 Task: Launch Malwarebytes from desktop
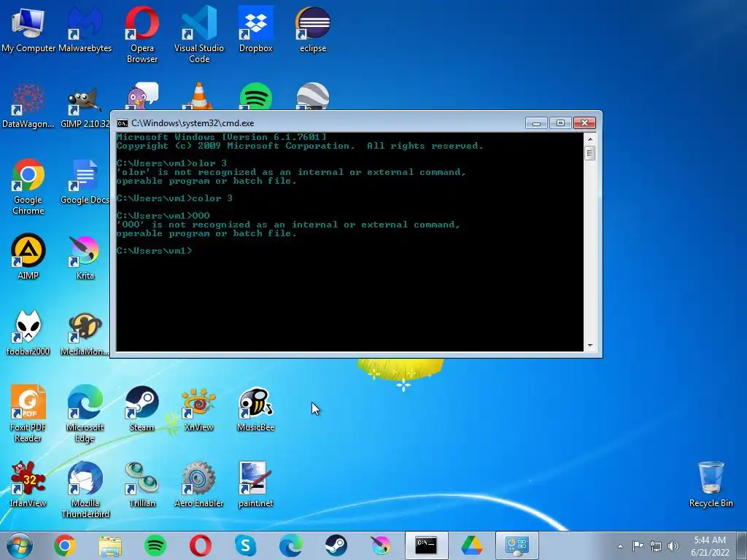click(x=85, y=28)
